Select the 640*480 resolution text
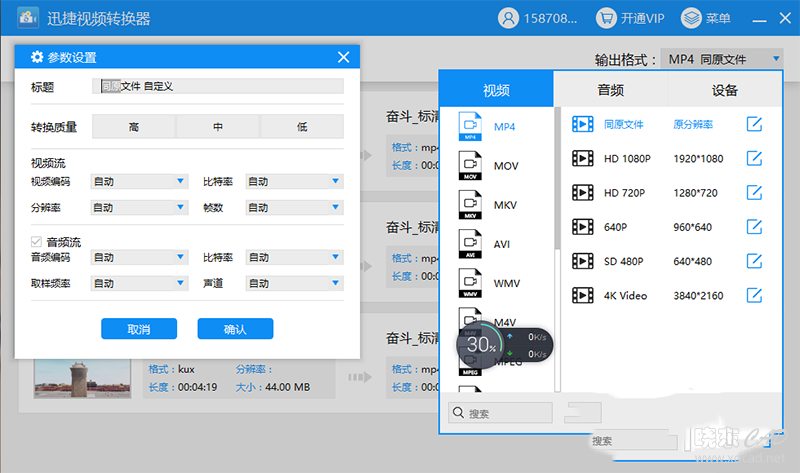The height and width of the screenshot is (473, 800). click(692, 261)
